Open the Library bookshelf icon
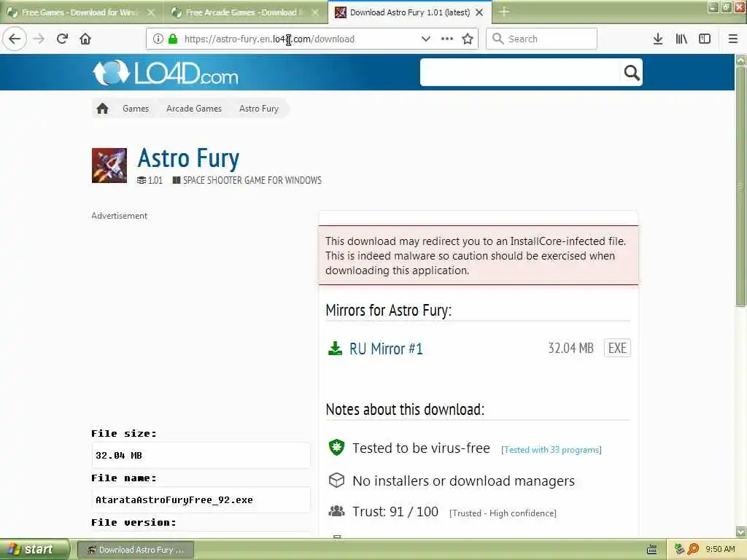This screenshot has width=747, height=560. point(681,39)
